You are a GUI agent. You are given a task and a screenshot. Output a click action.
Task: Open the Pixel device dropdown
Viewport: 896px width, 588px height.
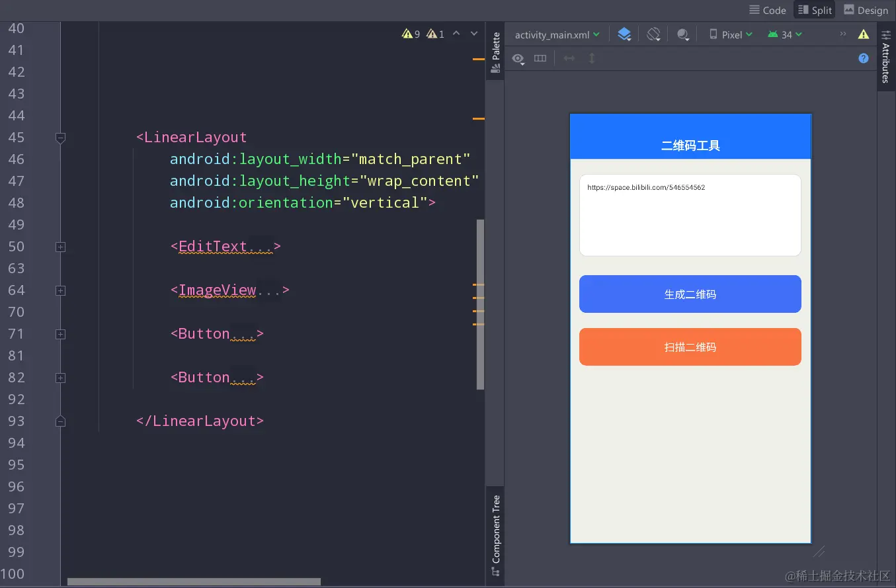[731, 35]
